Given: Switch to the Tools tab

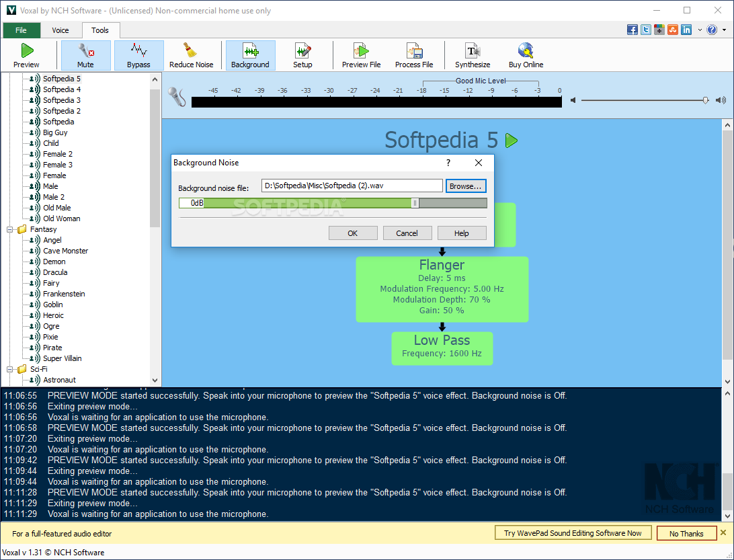Looking at the screenshot, I should (x=99, y=30).
